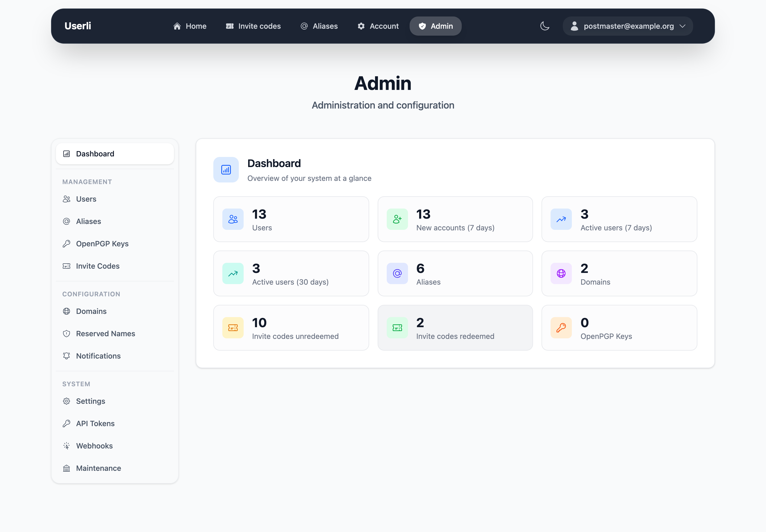The width and height of the screenshot is (766, 532).
Task: Open Aliases in top navigation bar
Action: pyautogui.click(x=319, y=26)
